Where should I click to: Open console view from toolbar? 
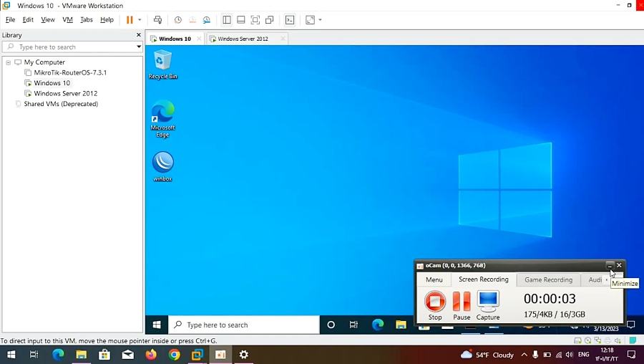[x=290, y=20]
